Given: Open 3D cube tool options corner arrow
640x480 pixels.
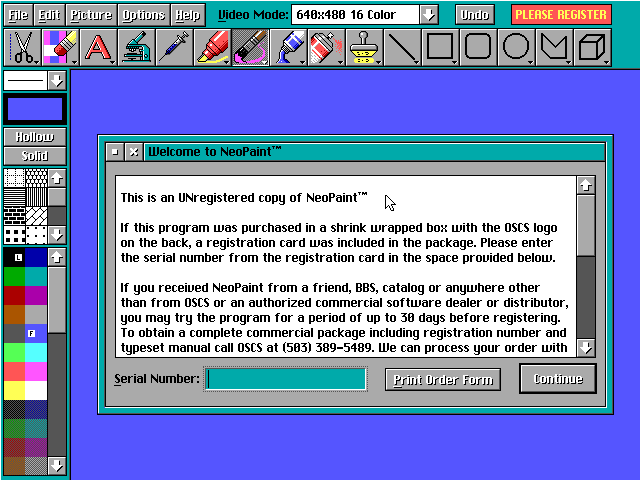Looking at the screenshot, I should [606, 62].
